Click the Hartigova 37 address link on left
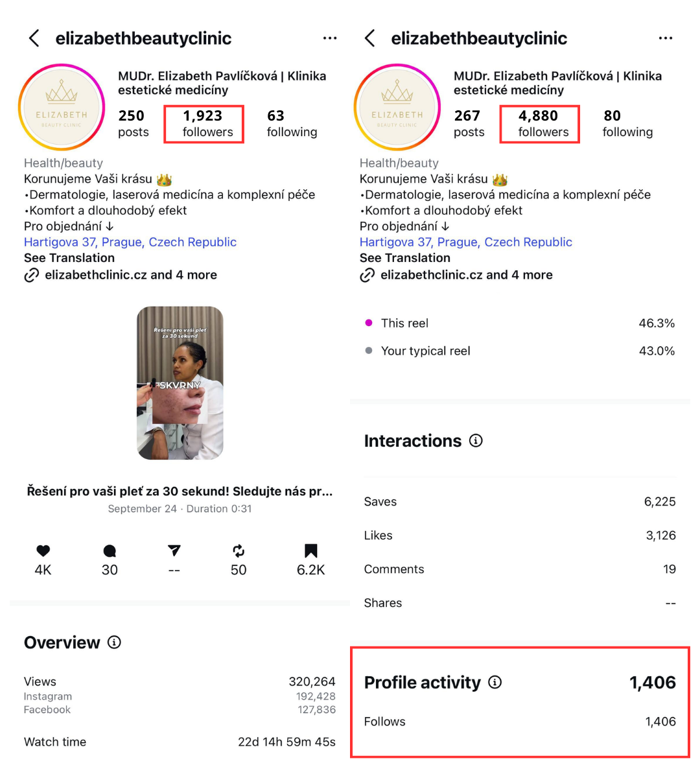This screenshot has height=778, width=700. (x=130, y=242)
